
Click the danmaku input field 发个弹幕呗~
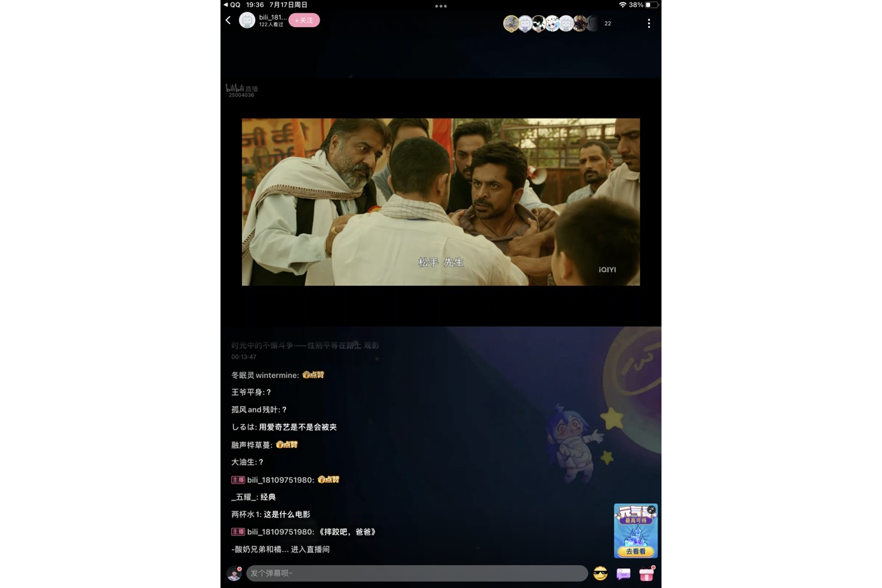tap(417, 573)
